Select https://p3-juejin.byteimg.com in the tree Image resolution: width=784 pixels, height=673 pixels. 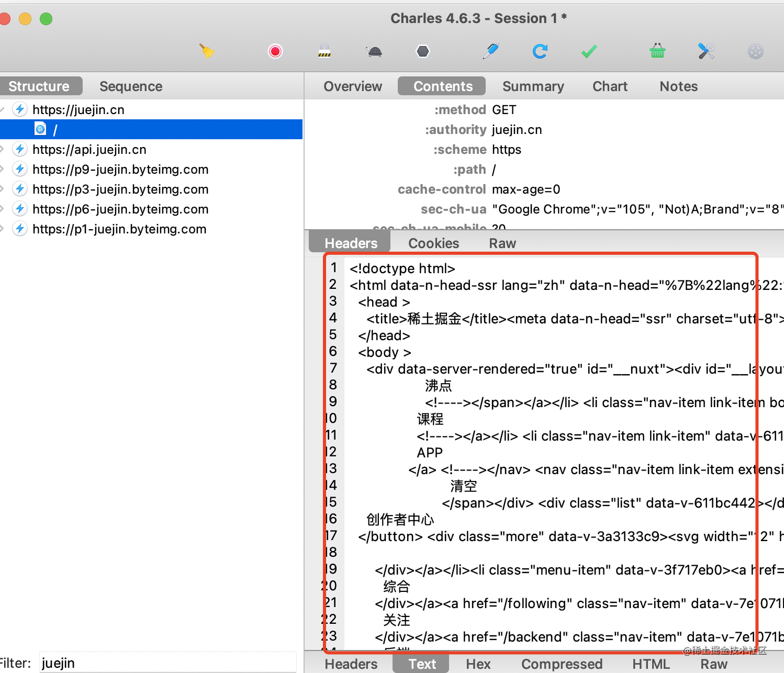pyautogui.click(x=120, y=189)
